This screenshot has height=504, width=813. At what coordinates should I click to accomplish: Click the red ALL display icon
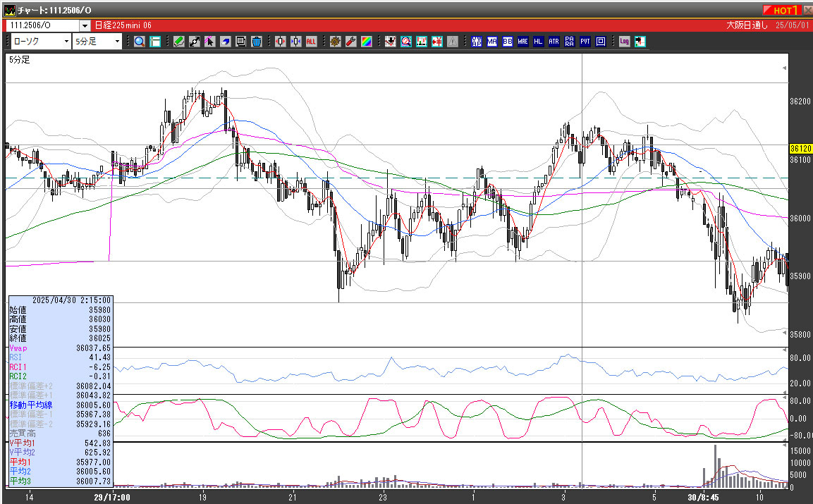[x=311, y=42]
